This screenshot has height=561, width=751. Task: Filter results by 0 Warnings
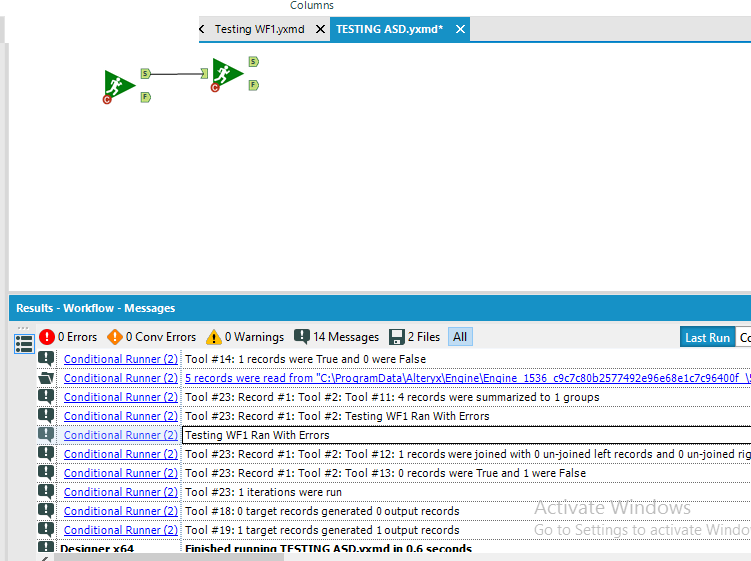(x=245, y=337)
